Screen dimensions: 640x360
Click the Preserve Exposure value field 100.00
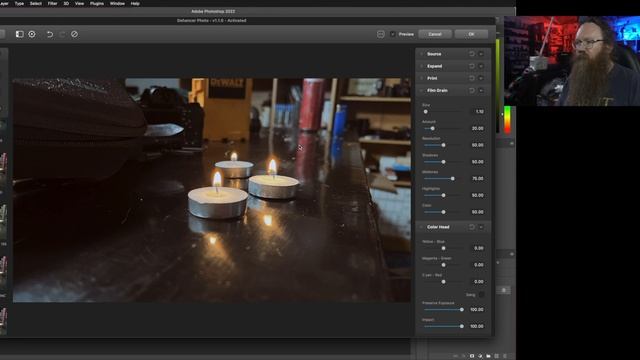[x=477, y=309]
